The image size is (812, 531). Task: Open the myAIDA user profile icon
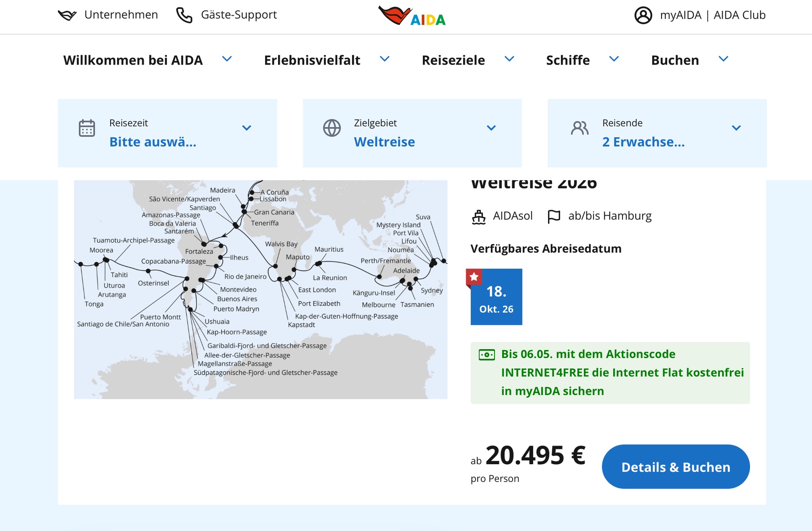click(643, 15)
